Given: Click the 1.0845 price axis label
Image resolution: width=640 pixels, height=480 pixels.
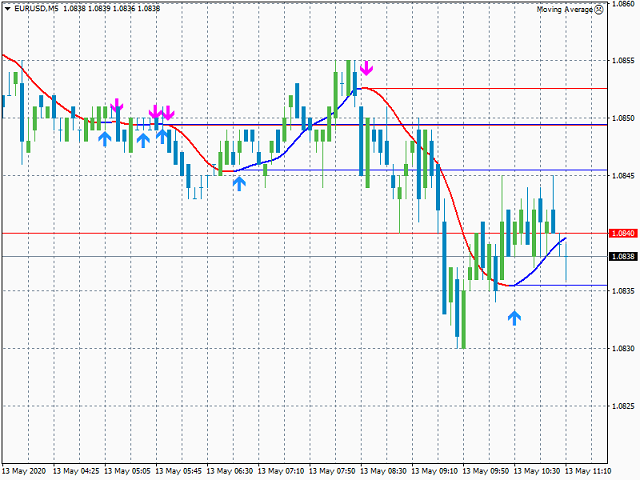Looking at the screenshot, I should (x=623, y=176).
